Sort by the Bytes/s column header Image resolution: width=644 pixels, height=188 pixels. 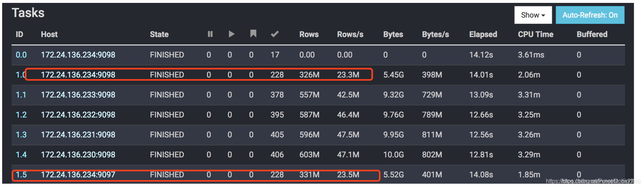436,34
